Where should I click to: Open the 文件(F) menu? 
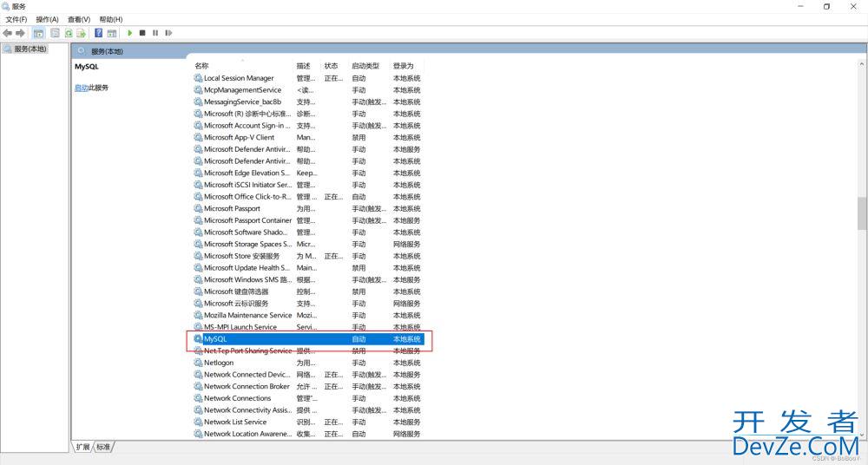click(16, 19)
